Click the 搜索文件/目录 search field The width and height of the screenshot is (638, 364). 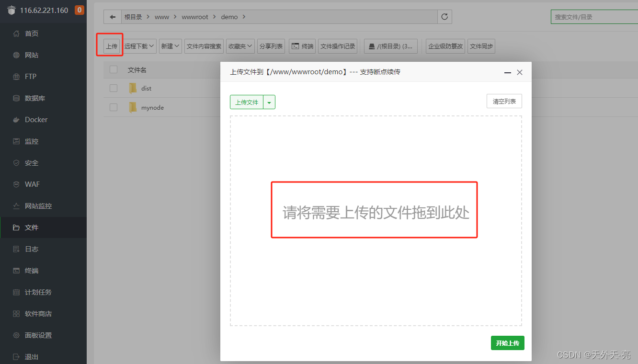(x=594, y=17)
